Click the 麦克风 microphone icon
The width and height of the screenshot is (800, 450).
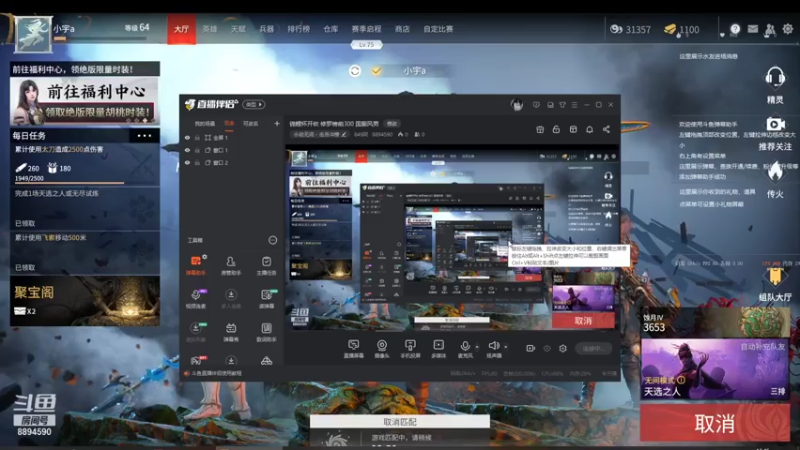point(465,346)
